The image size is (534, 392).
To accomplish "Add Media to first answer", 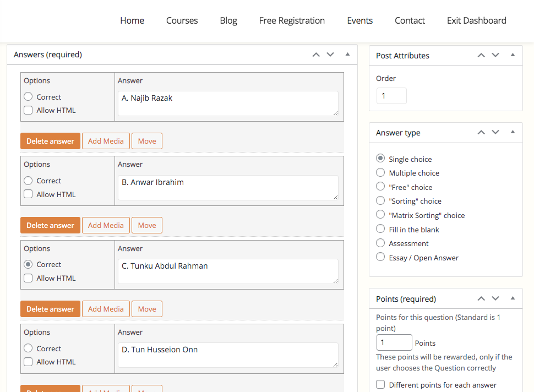I will (106, 141).
